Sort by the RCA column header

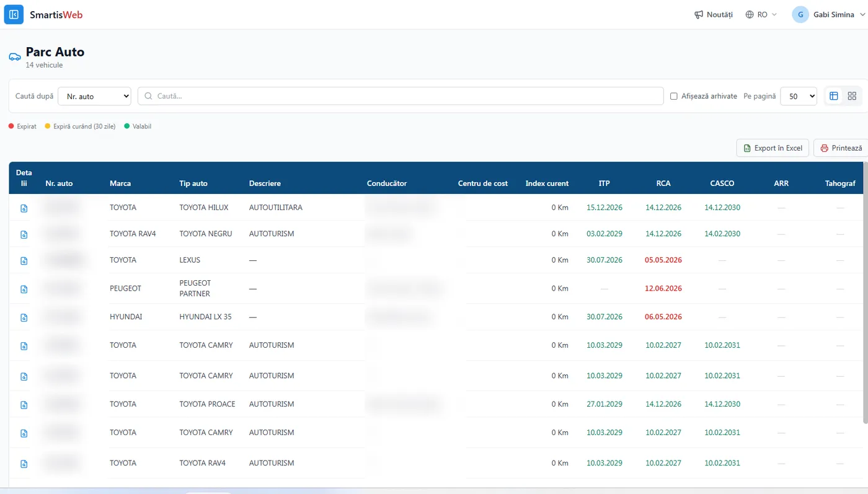click(x=663, y=183)
